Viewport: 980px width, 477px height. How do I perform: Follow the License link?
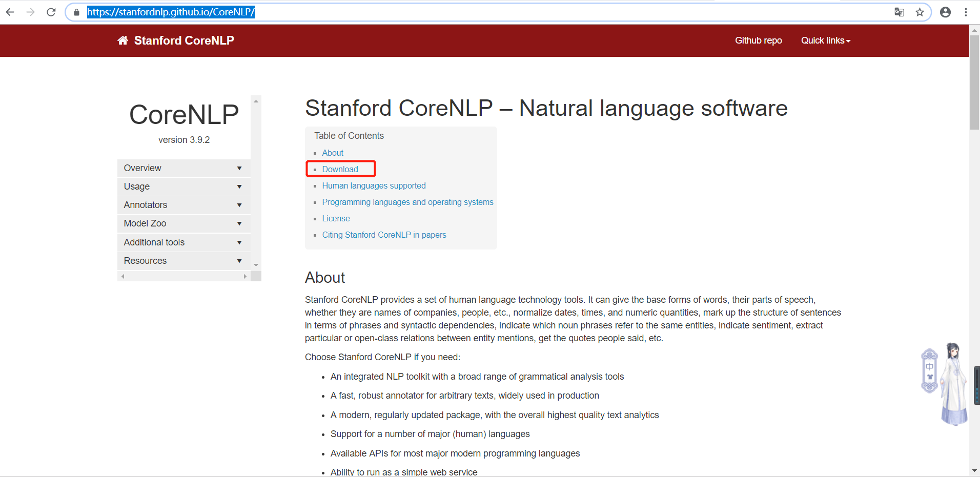[336, 218]
